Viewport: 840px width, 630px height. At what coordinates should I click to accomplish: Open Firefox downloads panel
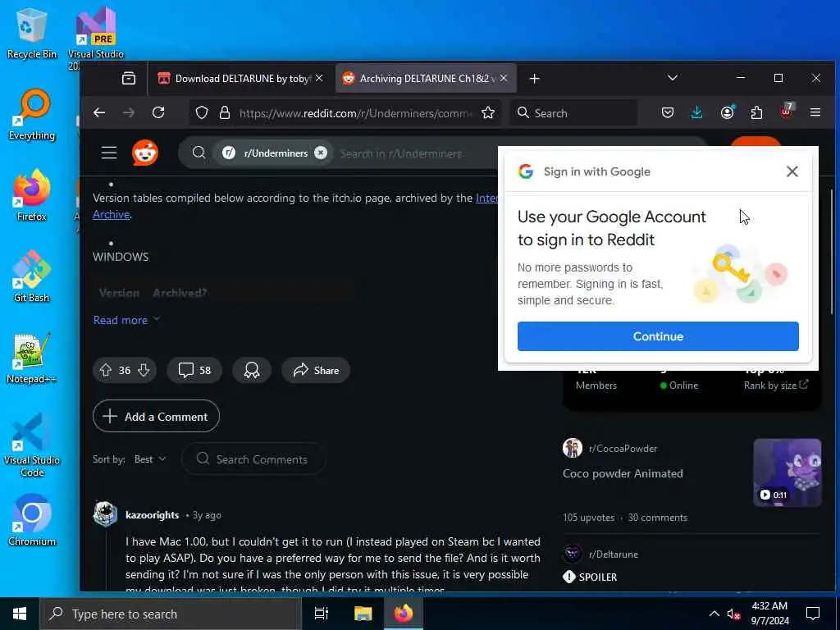pyautogui.click(x=696, y=112)
